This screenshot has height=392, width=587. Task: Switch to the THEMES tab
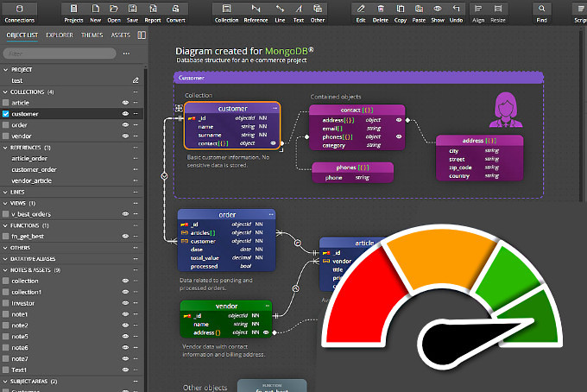click(x=92, y=35)
